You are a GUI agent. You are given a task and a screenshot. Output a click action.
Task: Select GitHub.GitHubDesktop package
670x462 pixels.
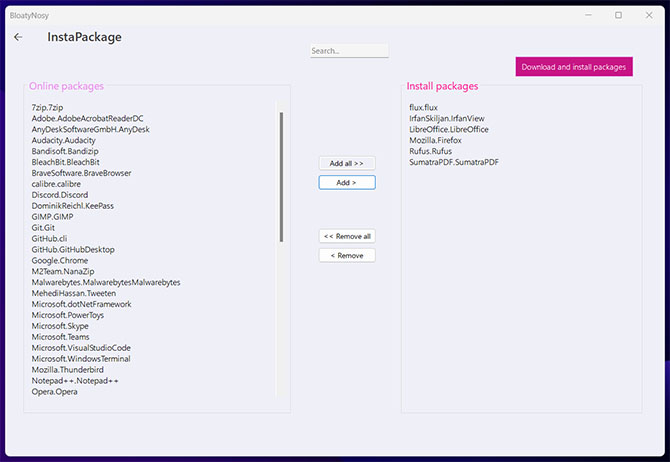click(73, 250)
